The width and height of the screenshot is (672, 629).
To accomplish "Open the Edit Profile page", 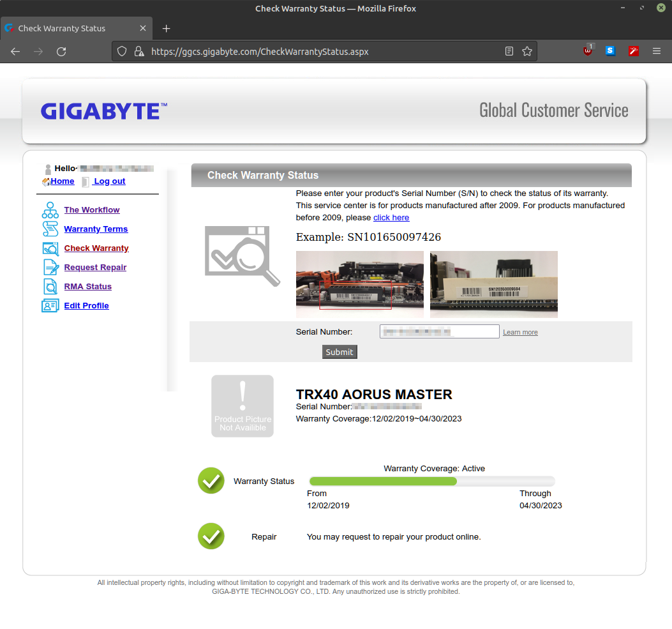I will point(87,306).
